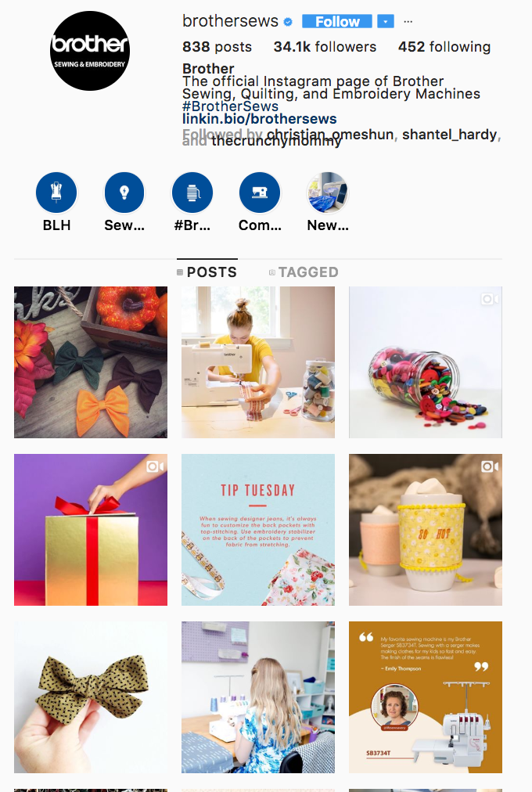Click the verified badge beside brothersews
The height and width of the screenshot is (792, 532).
pyautogui.click(x=288, y=22)
